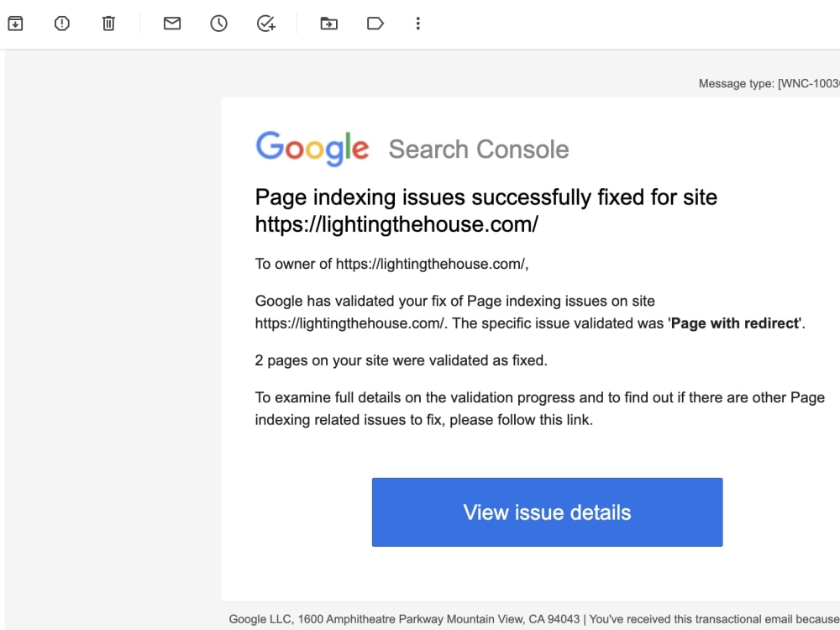Viewport: 840px width, 630px height.
Task: Move the email to another folder
Action: 328,23
